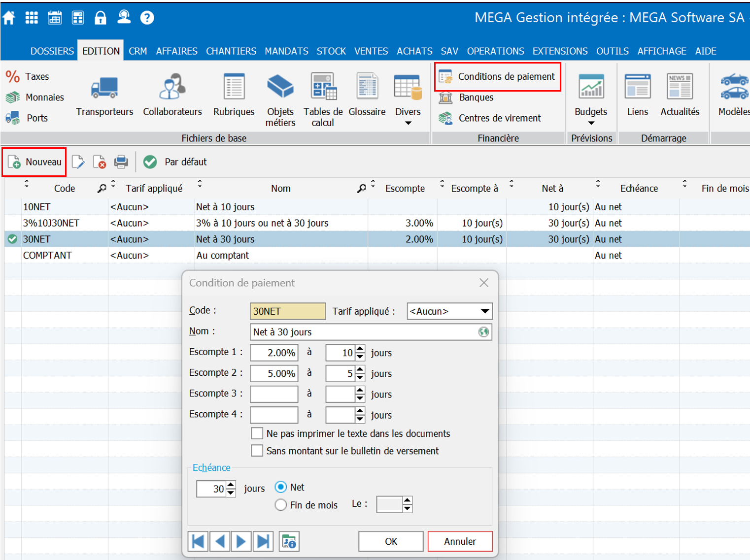Click Annuler to cancel the dialog

point(460,541)
